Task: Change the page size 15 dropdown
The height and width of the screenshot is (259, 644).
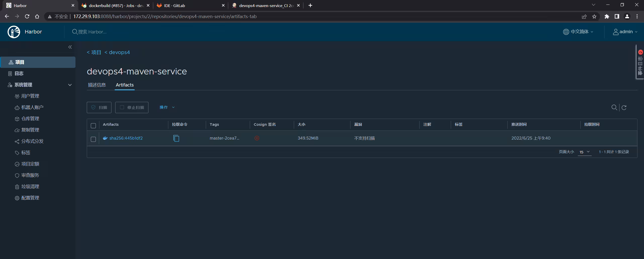Action: 584,152
